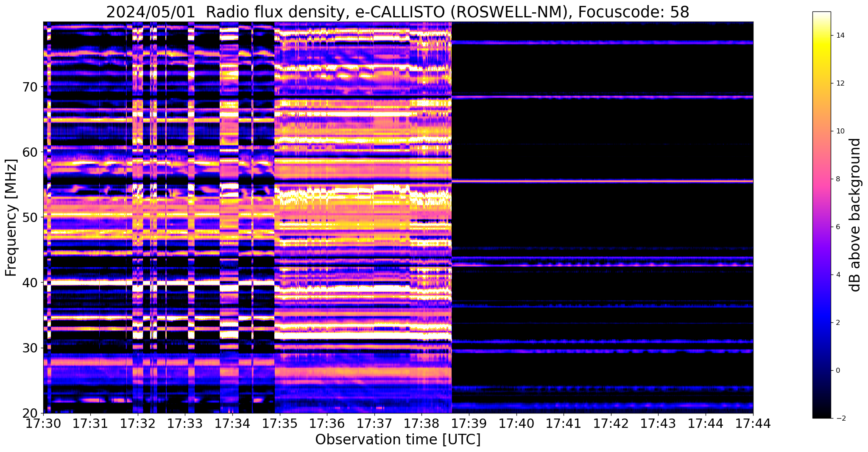Click the 17:32 time tick label
The image size is (868, 452).
pyautogui.click(x=138, y=423)
